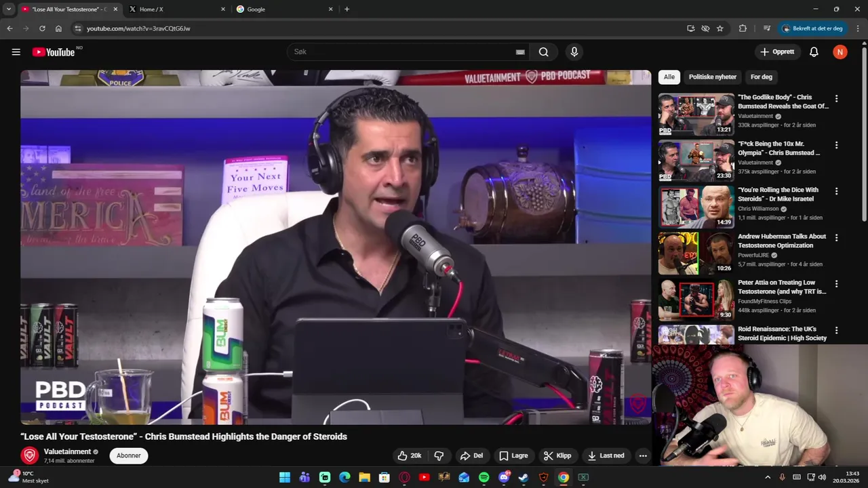Open media controls icon in Chrome toolbar
This screenshot has height=488, width=868.
click(x=767, y=28)
